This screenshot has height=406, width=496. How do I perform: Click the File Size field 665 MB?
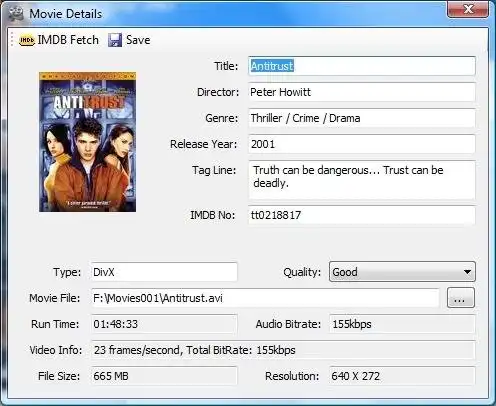(164, 376)
